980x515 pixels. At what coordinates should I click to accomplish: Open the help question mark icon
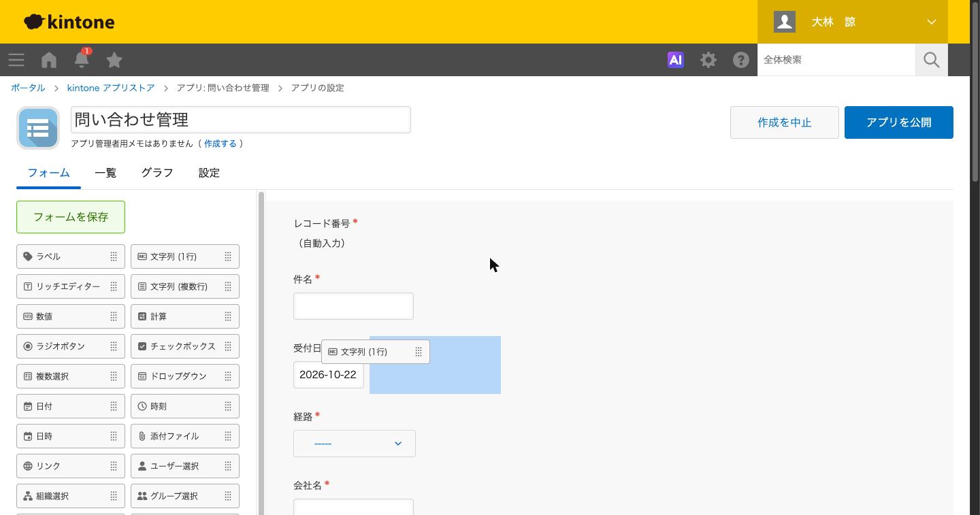point(741,60)
